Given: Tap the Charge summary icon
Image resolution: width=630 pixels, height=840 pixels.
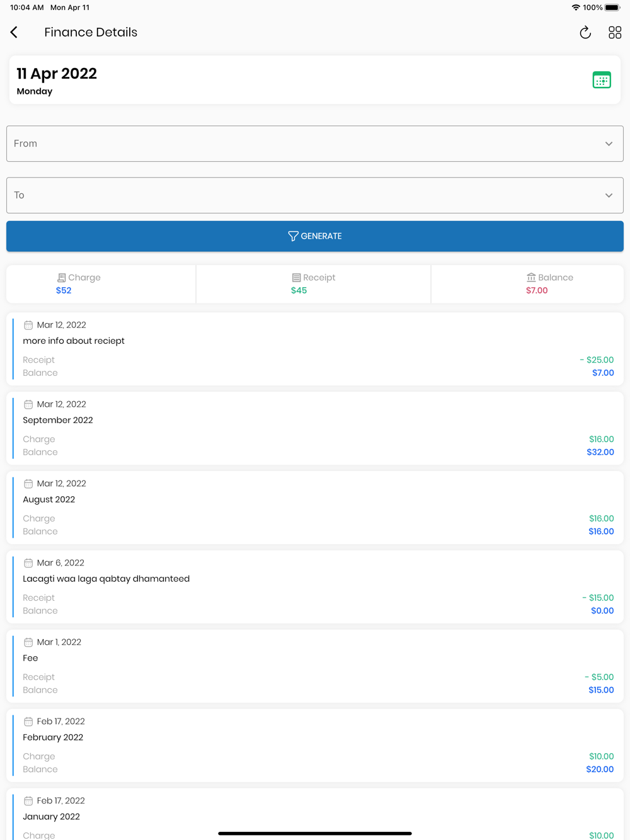Looking at the screenshot, I should (61, 278).
